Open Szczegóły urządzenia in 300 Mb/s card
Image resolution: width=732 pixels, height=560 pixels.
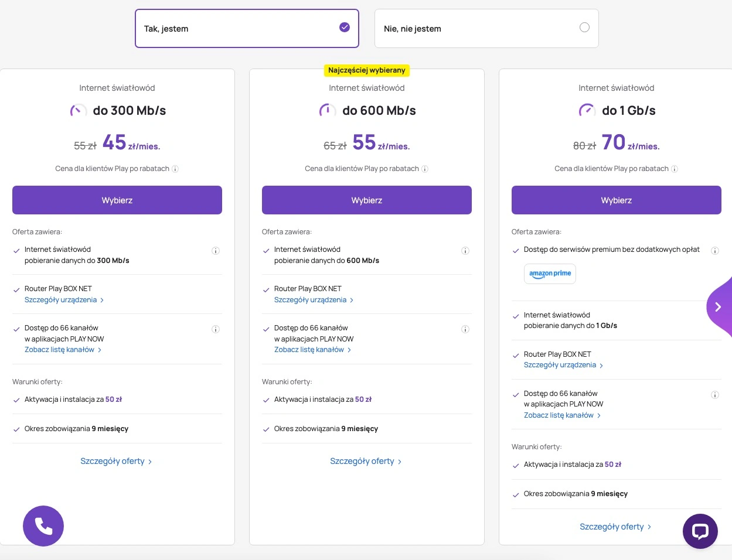point(64,300)
